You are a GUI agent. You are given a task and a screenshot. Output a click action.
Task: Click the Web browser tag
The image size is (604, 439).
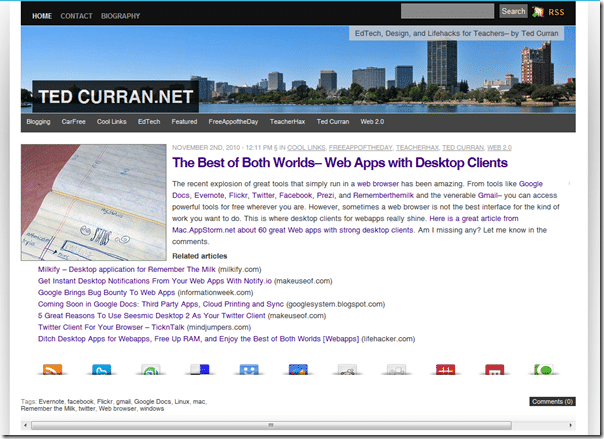pyautogui.click(x=117, y=409)
